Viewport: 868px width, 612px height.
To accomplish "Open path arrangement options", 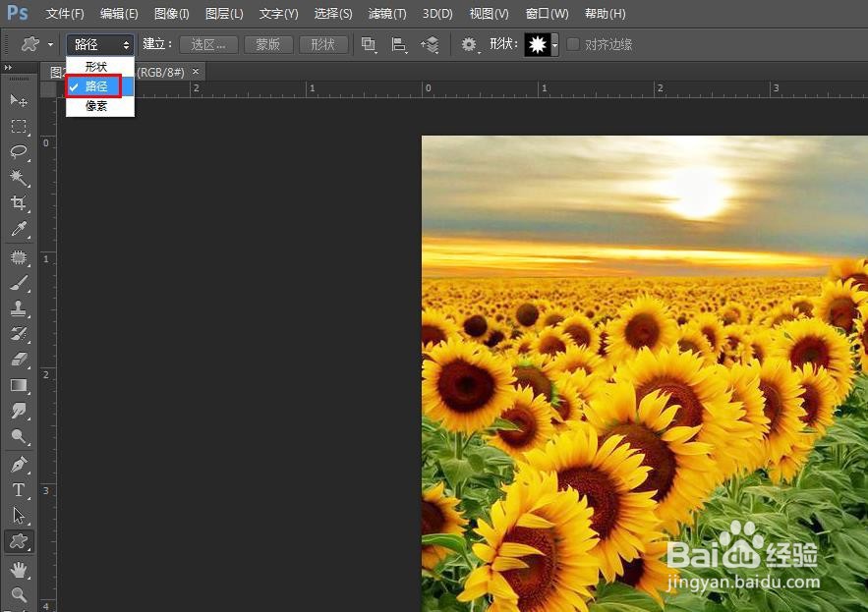I will click(430, 44).
